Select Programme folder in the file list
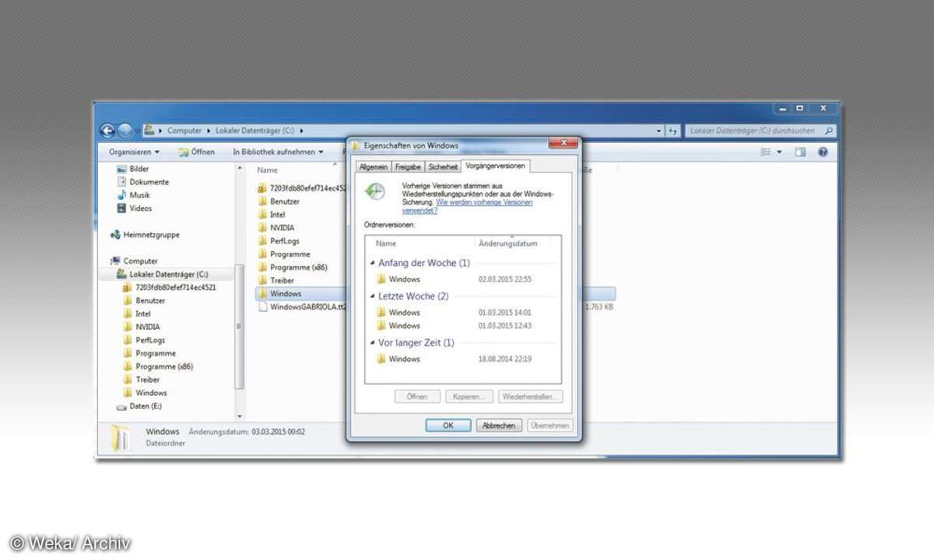934x560 pixels. point(285,254)
